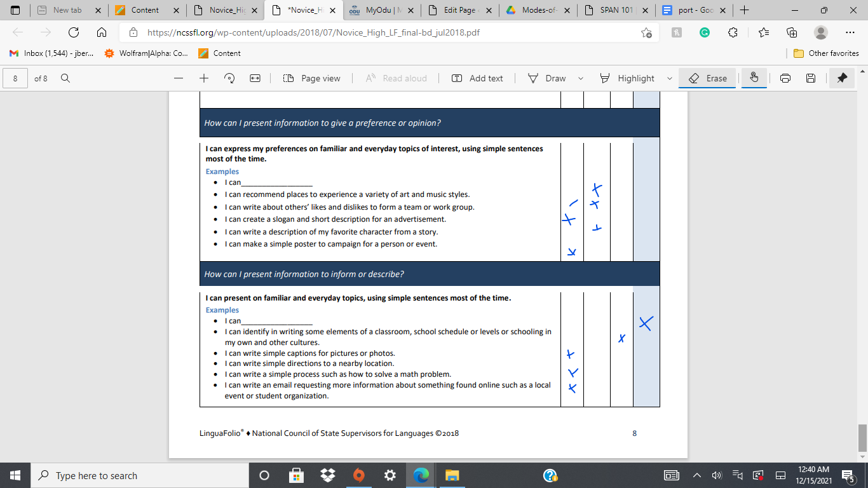
Task: Click the page vertical scrollbar thumb
Action: tap(862, 439)
